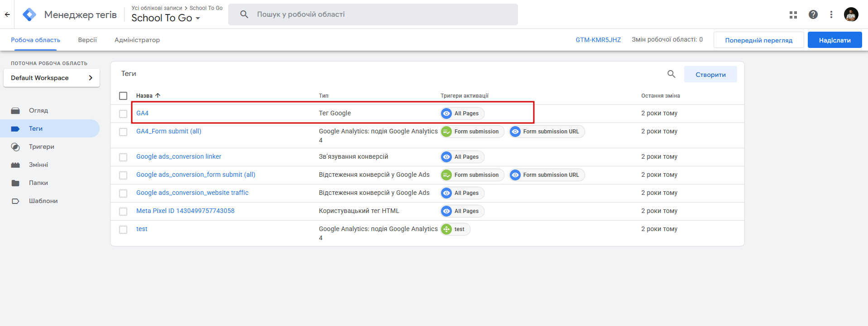Open the Google apps grid icon
Viewport: 868px width, 326px height.
point(793,14)
